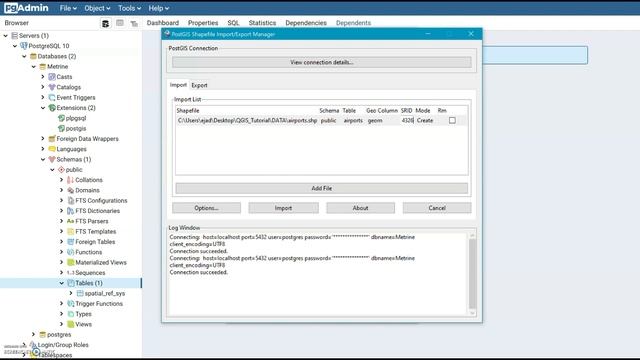Expand the Trigger Functions node
Image resolution: width=640 pixels, height=360 pixels.
[x=62, y=304]
